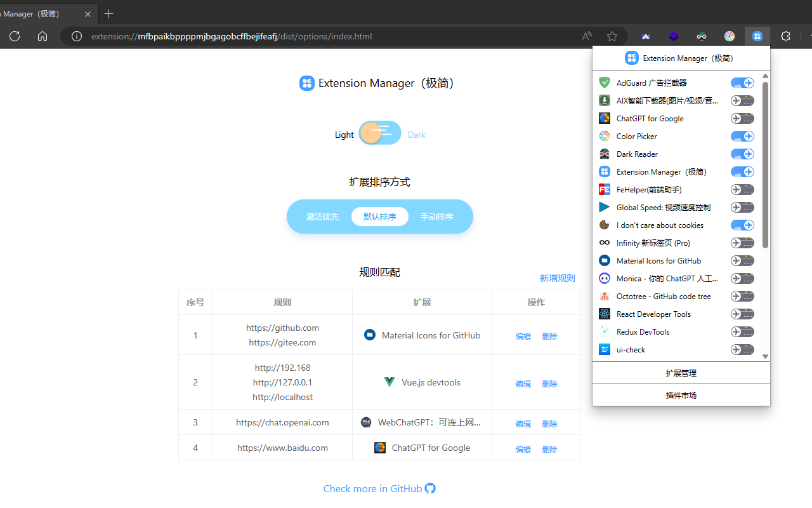Click https://www.baidu.com rule cell
Image resolution: width=812 pixels, height=508 pixels.
[282, 448]
